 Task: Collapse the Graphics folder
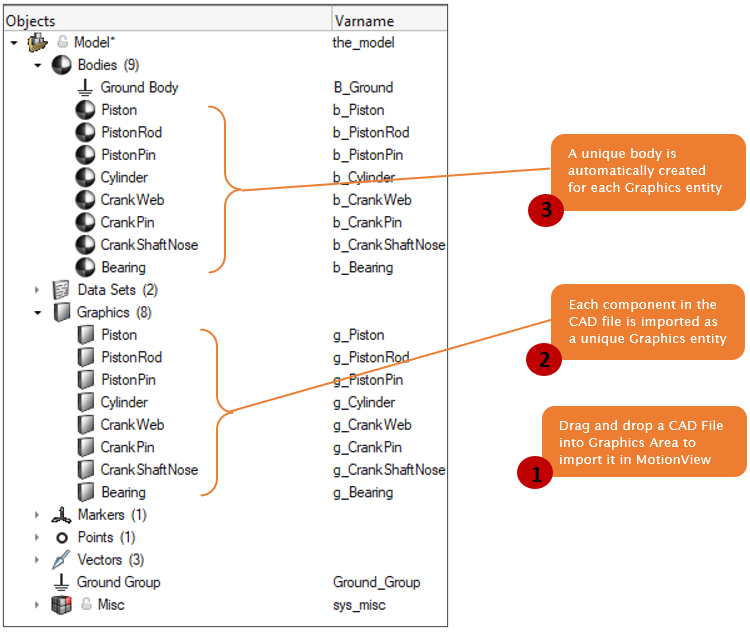tap(37, 312)
